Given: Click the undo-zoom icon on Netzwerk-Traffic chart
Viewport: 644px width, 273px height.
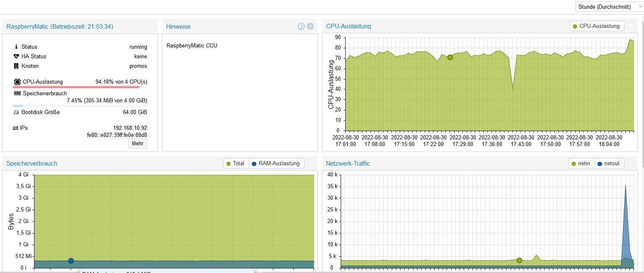Looking at the screenshot, I should 630,163.
